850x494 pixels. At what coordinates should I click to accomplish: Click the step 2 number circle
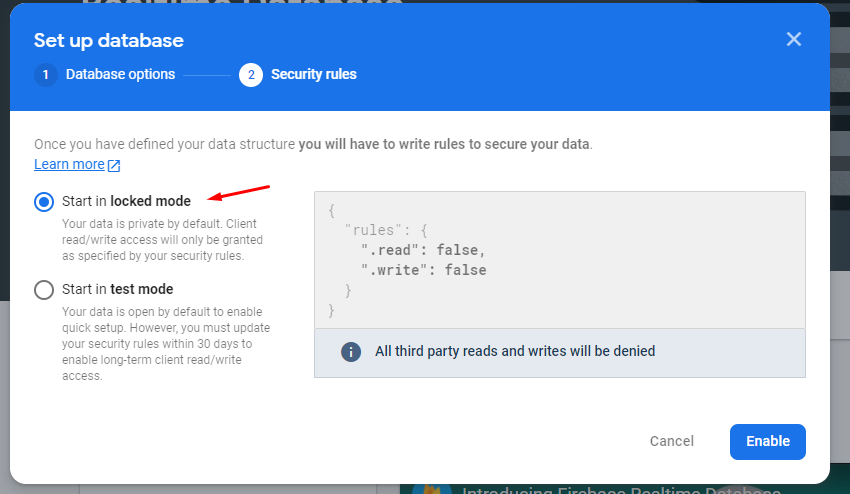[251, 75]
